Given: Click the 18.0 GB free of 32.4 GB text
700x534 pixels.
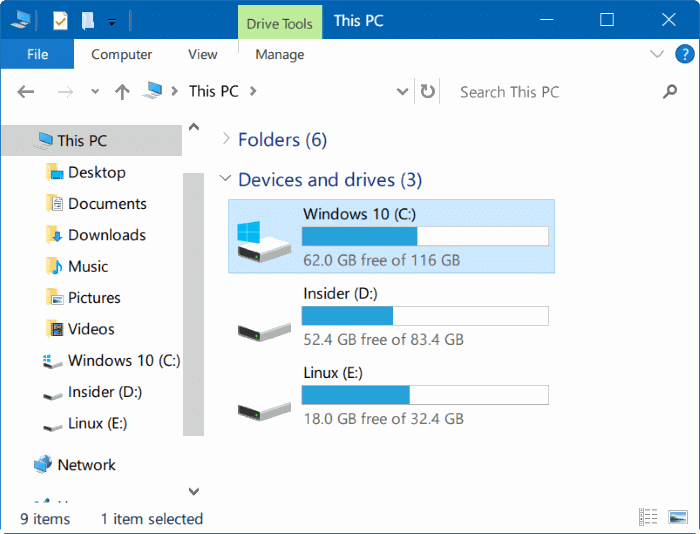Looking at the screenshot, I should click(x=383, y=419).
